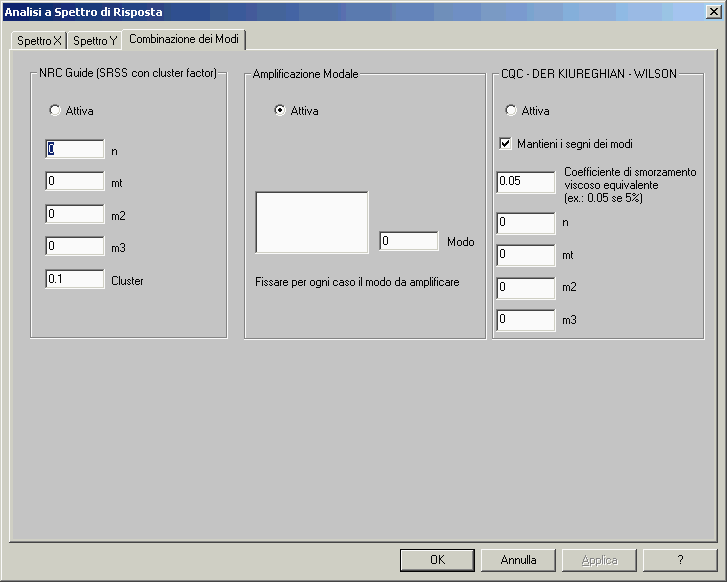Image resolution: width=727 pixels, height=582 pixels.
Task: Select Attiva under Amplificazione Modale
Action: 280,111
